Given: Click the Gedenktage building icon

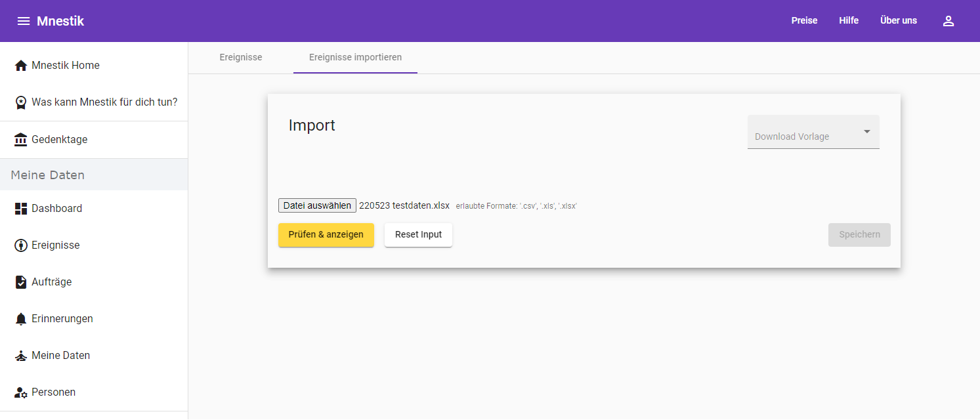Looking at the screenshot, I should tap(21, 140).
